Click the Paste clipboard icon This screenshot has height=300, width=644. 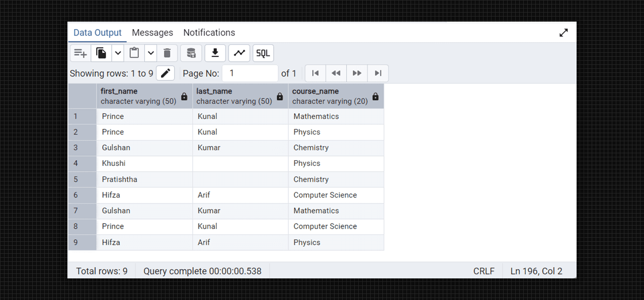pyautogui.click(x=134, y=53)
